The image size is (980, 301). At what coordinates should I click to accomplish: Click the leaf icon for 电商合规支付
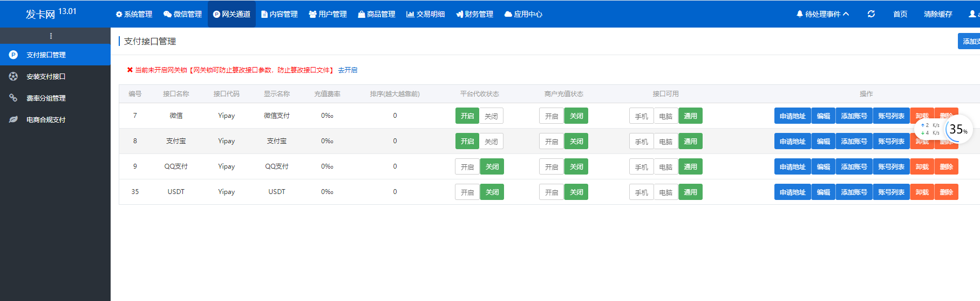pos(13,119)
